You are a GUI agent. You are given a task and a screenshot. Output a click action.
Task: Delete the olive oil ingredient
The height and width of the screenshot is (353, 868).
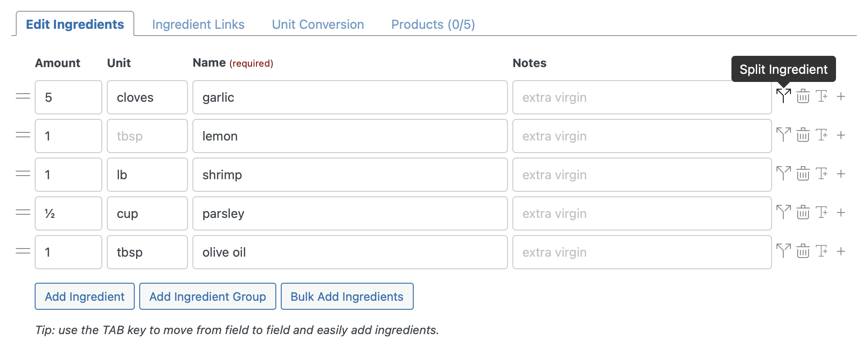point(803,251)
